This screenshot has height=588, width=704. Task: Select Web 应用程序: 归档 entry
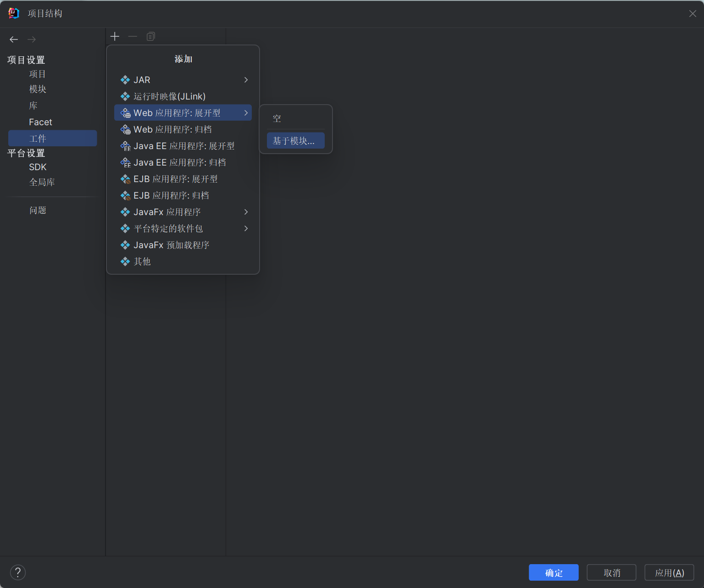(183, 129)
